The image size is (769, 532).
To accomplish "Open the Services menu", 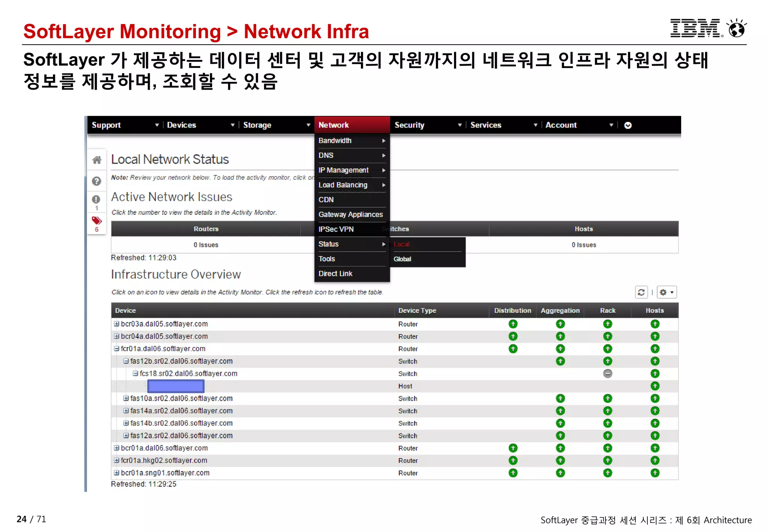I will coord(504,125).
